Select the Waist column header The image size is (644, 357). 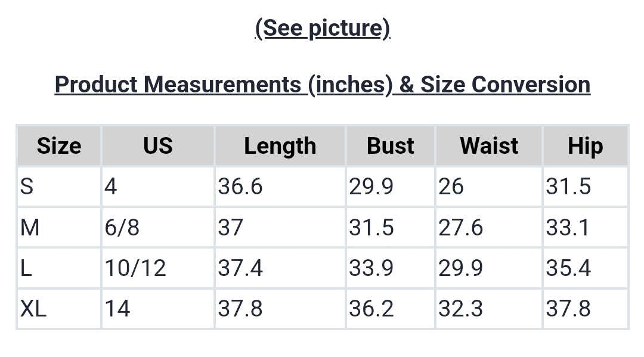pyautogui.click(x=489, y=146)
